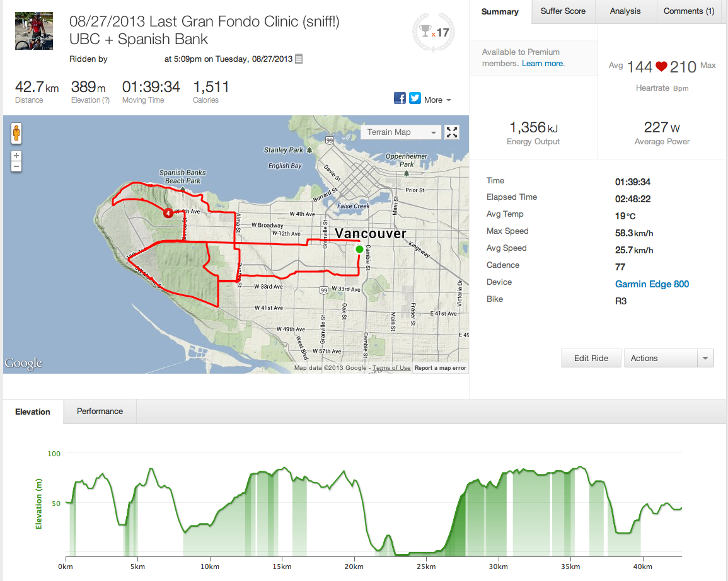Click the red segment marker 4
Viewport: 728px width, 581px height.
click(168, 213)
